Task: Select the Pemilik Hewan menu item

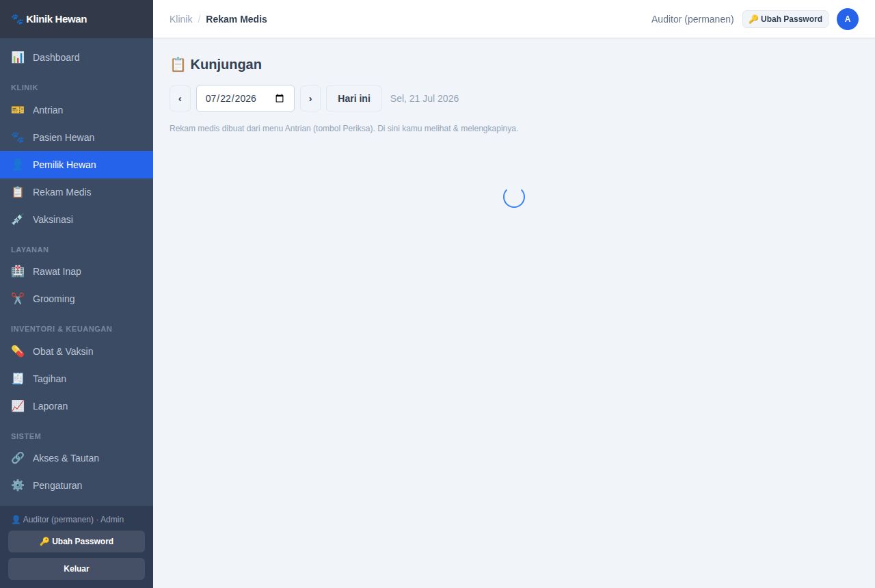Action: coord(77,165)
